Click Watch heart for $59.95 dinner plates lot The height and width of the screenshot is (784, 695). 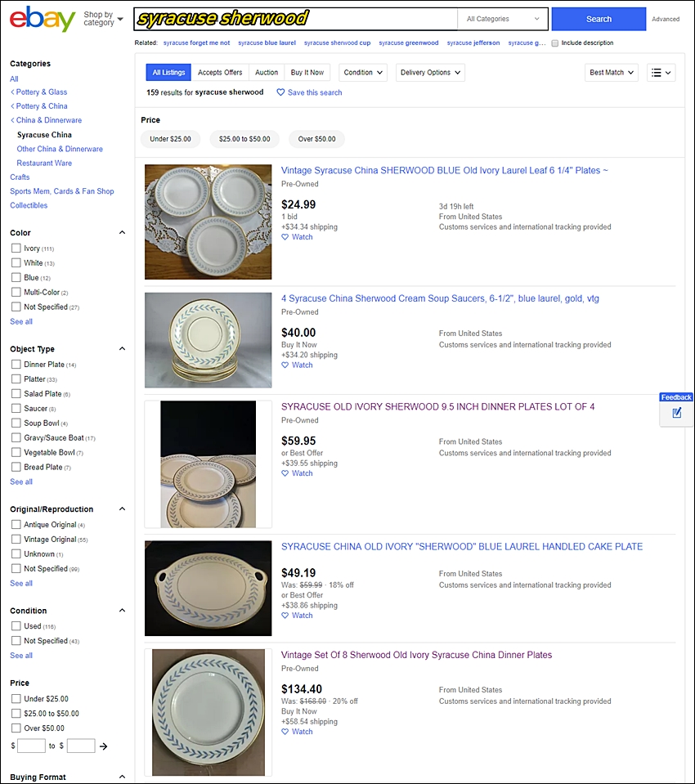pos(285,473)
